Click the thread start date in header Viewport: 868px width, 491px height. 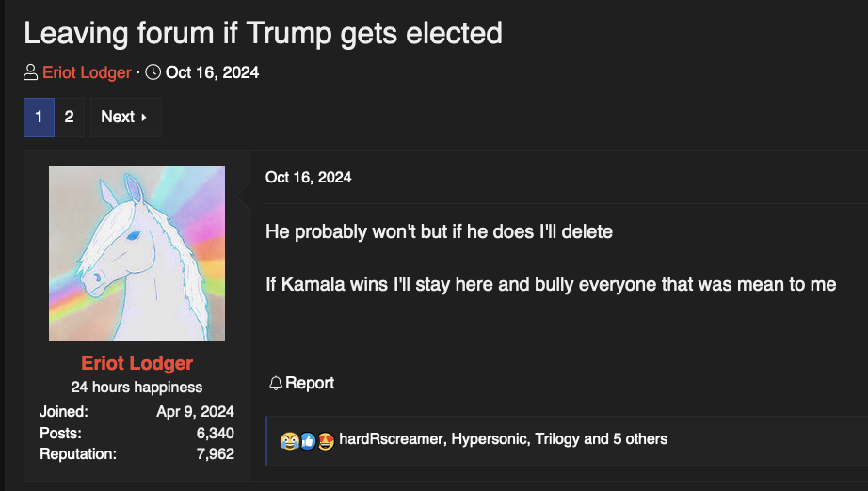coord(212,72)
